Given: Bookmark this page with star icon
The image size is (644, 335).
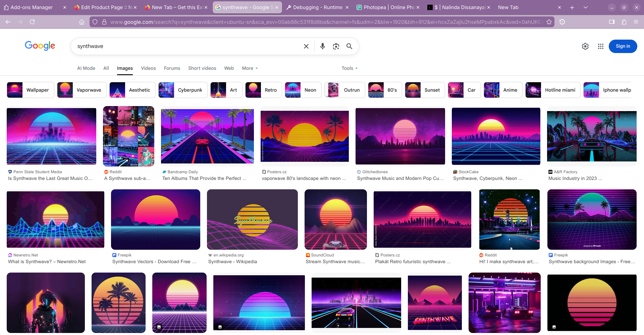Looking at the screenshot, I should [549, 22].
